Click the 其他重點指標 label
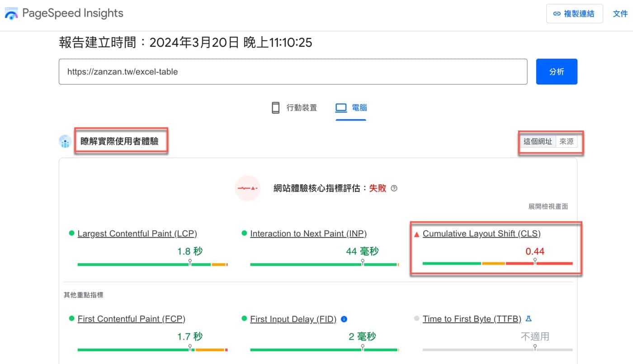The image size is (633, 364). pos(83,295)
